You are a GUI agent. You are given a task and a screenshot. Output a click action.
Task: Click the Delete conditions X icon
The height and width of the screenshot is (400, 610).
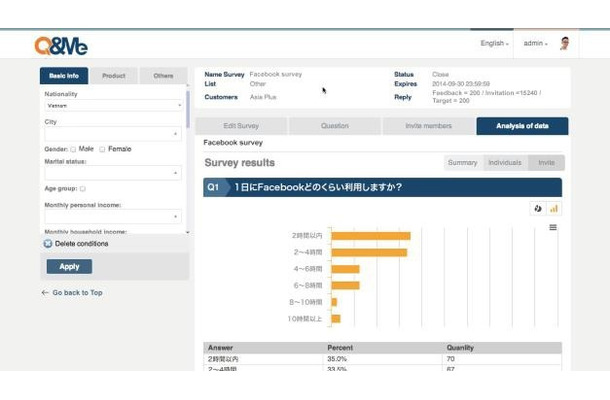click(x=48, y=244)
